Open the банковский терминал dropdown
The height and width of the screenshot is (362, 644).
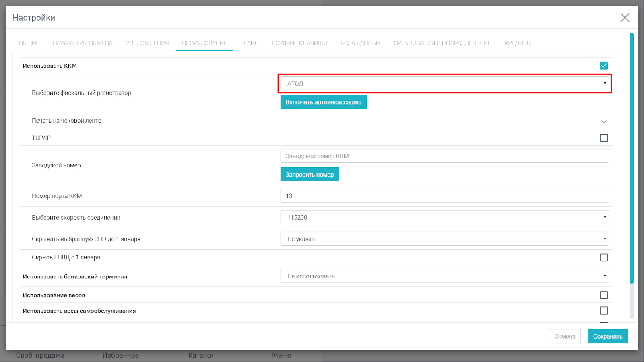click(445, 276)
